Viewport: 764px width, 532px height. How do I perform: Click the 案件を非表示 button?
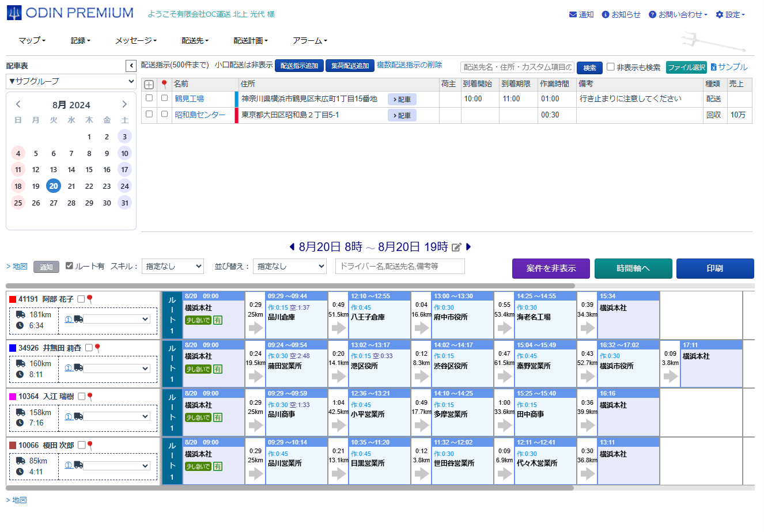(551, 268)
